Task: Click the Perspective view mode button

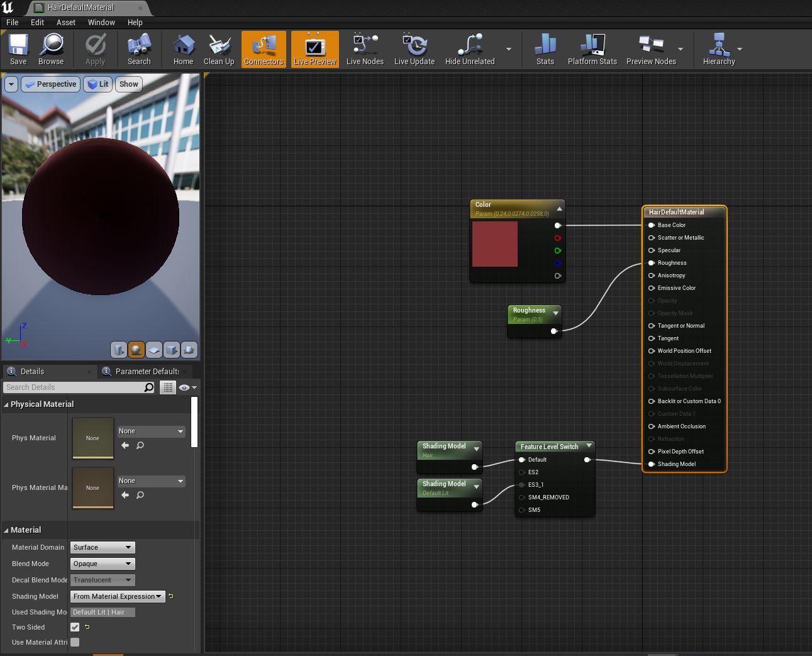Action: [x=50, y=84]
